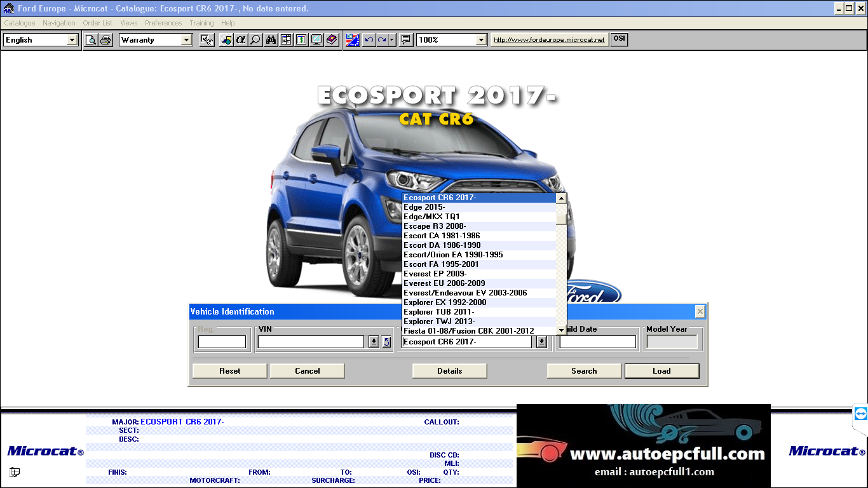
Task: Click the redo arrow icon
Action: [x=382, y=40]
